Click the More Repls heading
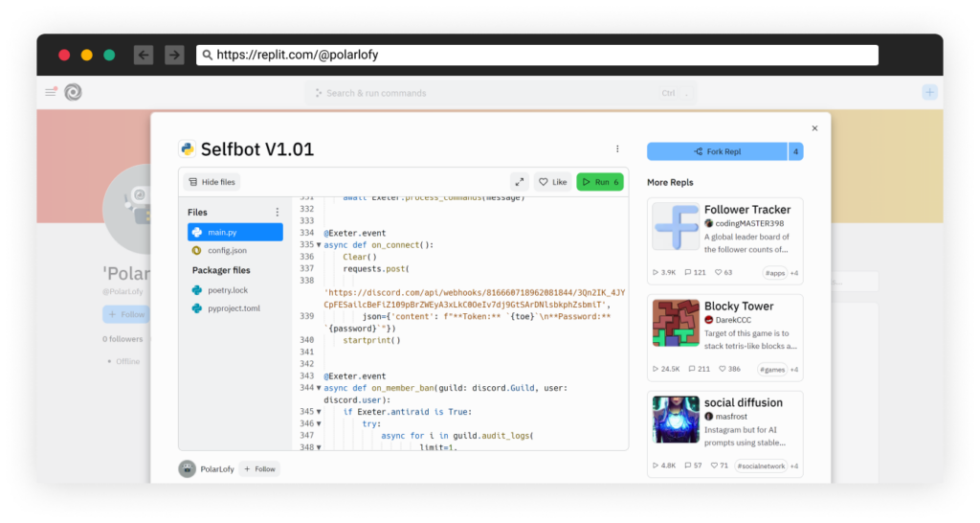Screen dimensions: 980x523 pyautogui.click(x=670, y=183)
